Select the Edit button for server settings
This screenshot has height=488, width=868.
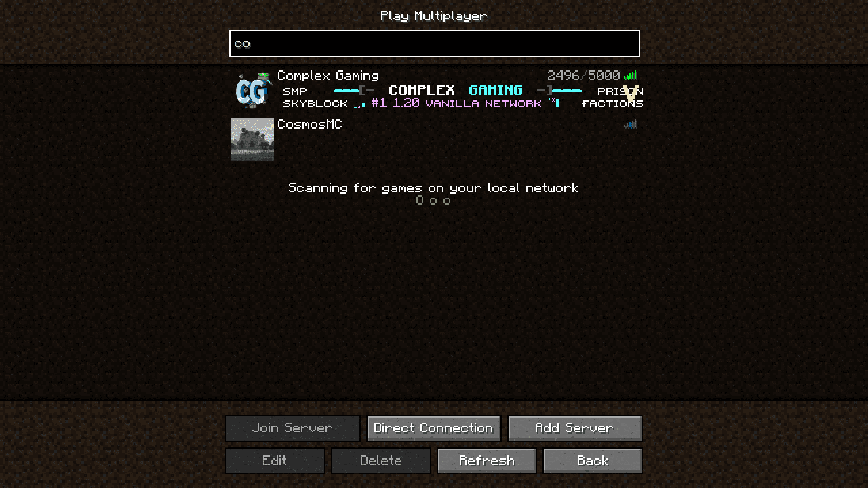pos(274,460)
